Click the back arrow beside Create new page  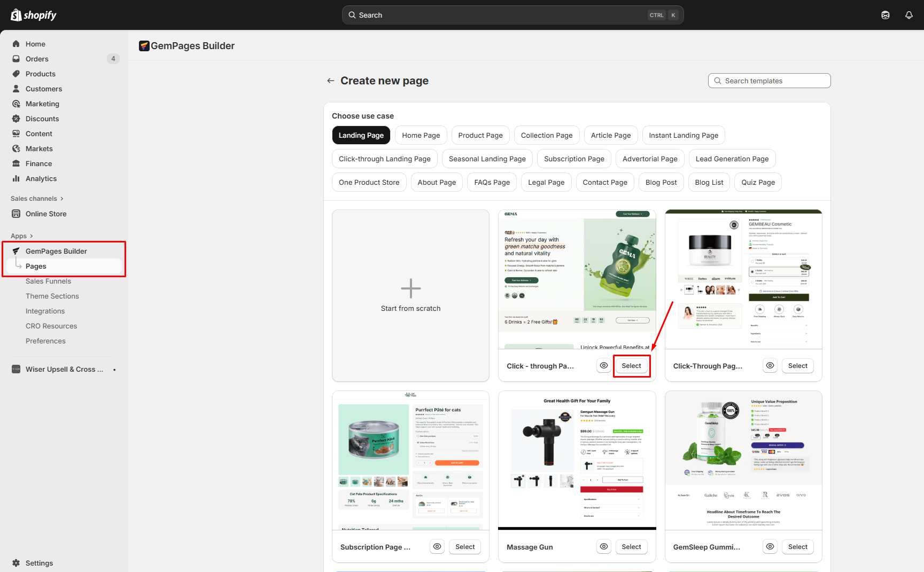(331, 81)
